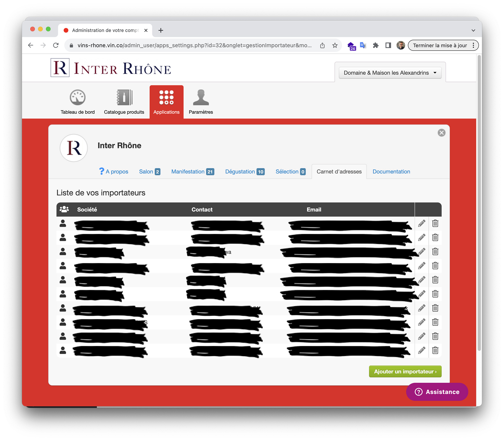The image size is (504, 441).
Task: Open the Chrome profile avatar
Action: click(x=401, y=45)
